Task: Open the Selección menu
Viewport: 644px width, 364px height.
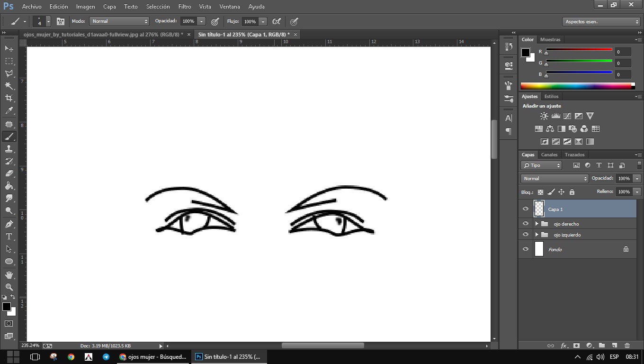Action: pyautogui.click(x=158, y=7)
